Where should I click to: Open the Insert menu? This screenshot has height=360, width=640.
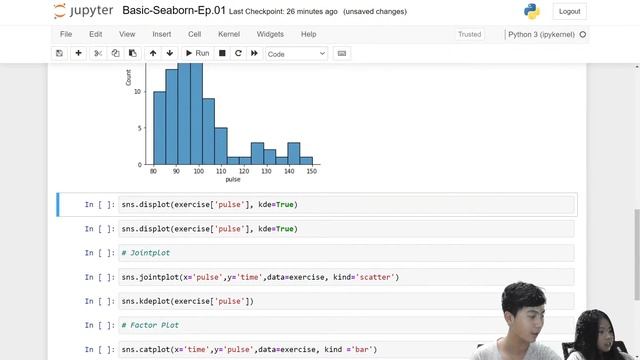coord(162,34)
